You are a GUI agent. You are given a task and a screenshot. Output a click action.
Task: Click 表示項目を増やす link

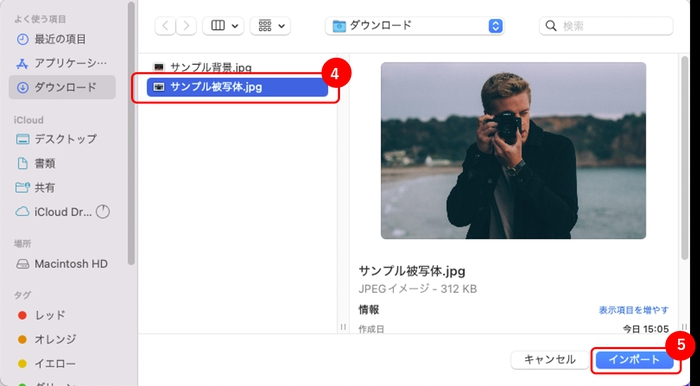pyautogui.click(x=633, y=310)
